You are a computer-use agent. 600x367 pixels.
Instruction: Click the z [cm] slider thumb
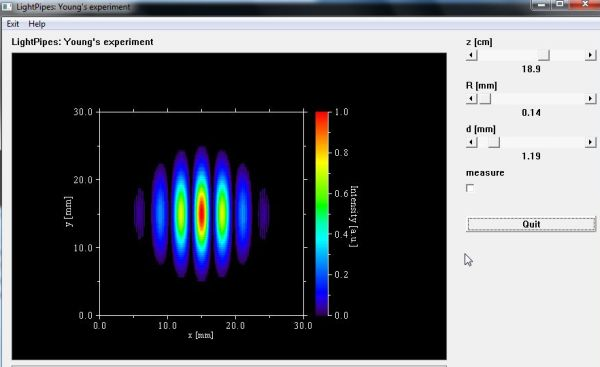(544, 55)
